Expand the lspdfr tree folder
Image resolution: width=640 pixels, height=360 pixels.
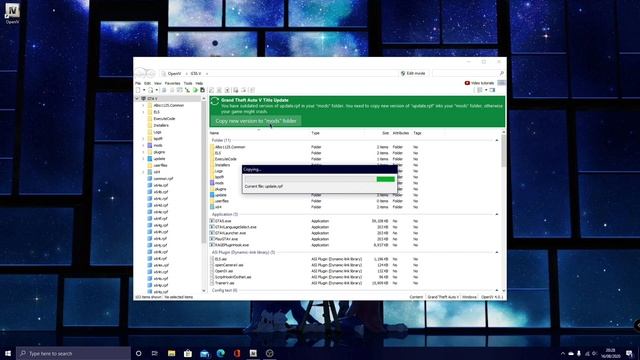(143, 139)
